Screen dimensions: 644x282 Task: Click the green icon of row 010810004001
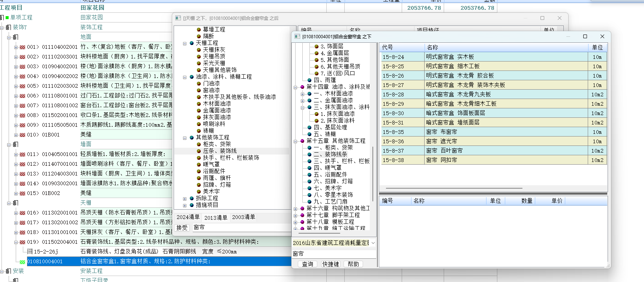[23, 262]
